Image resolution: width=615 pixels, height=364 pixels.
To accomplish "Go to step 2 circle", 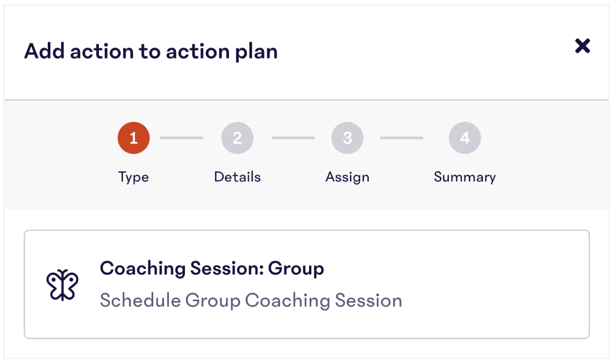I will pyautogui.click(x=237, y=138).
